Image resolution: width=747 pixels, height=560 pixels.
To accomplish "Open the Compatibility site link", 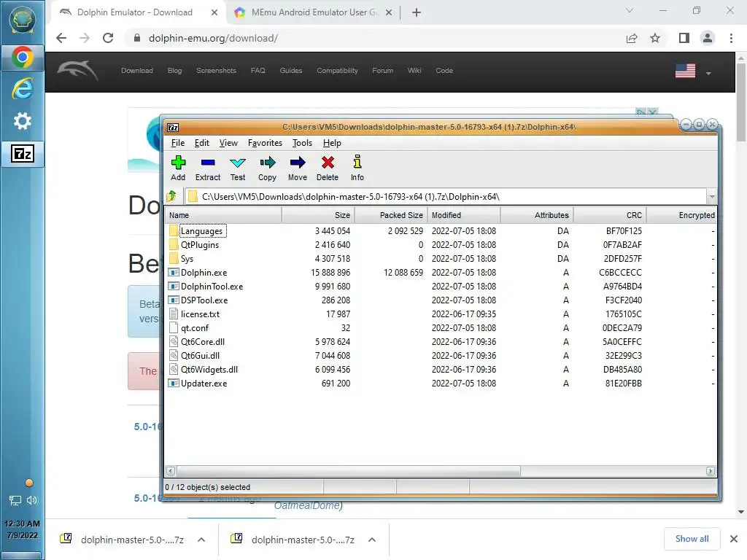I will (x=337, y=71).
